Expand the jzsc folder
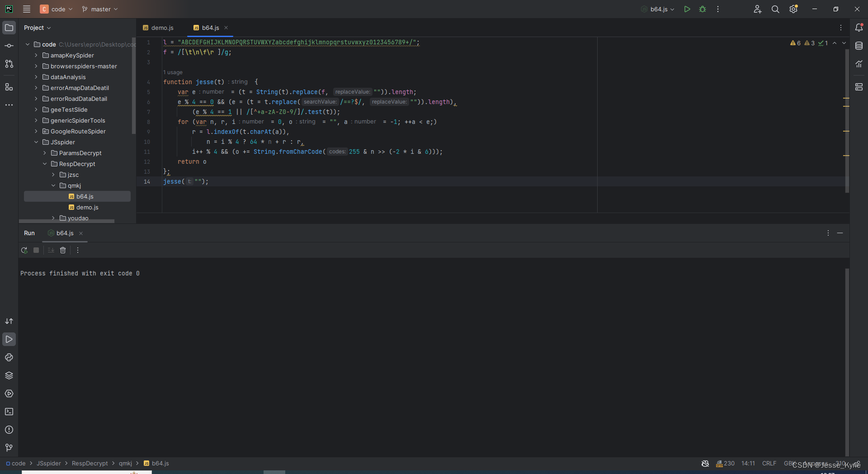868x474 pixels. [x=53, y=175]
